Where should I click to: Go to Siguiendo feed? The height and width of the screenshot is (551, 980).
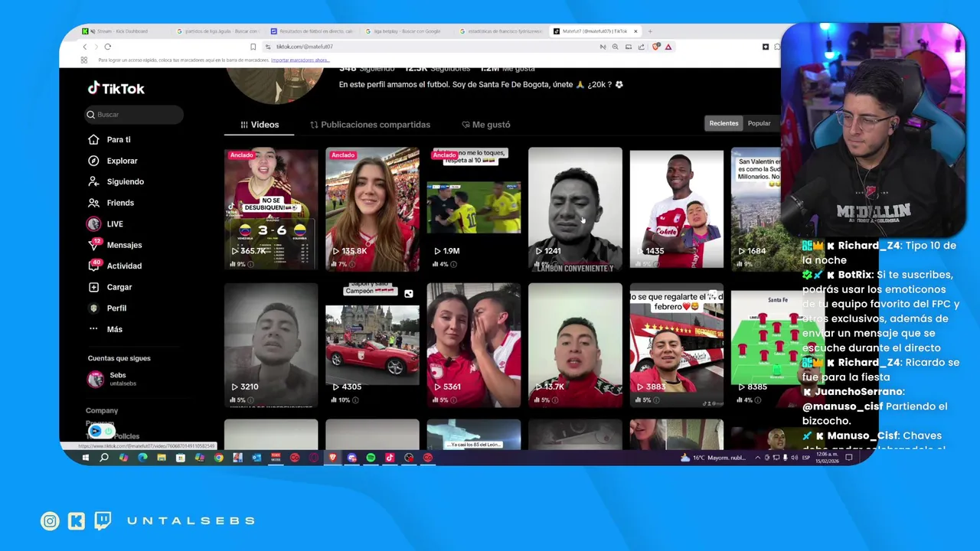(x=116, y=181)
